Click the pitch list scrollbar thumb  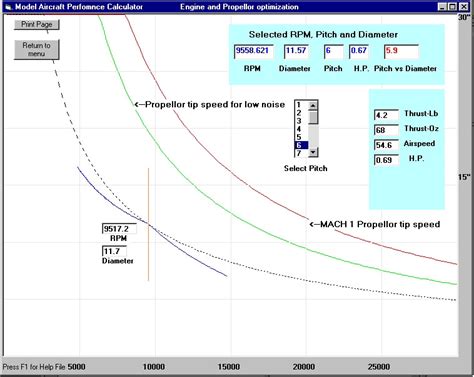313,117
